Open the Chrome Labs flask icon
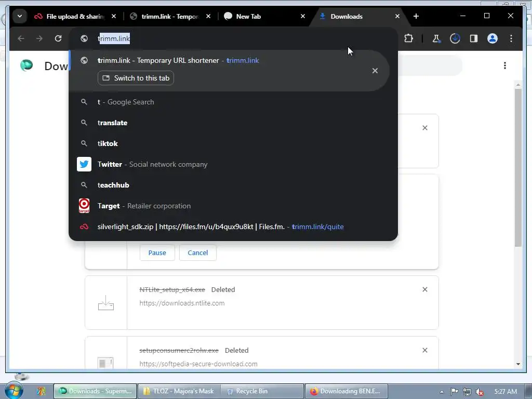 [436, 38]
